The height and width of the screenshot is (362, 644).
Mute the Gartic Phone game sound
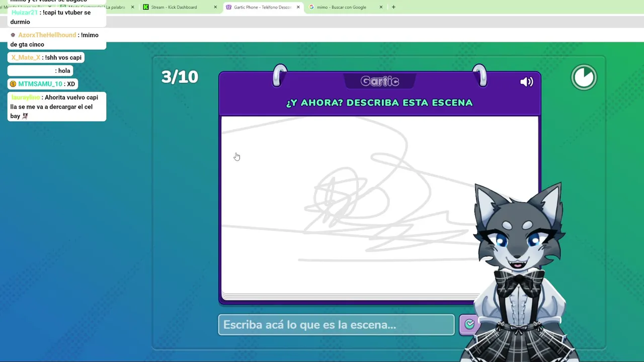526,82
